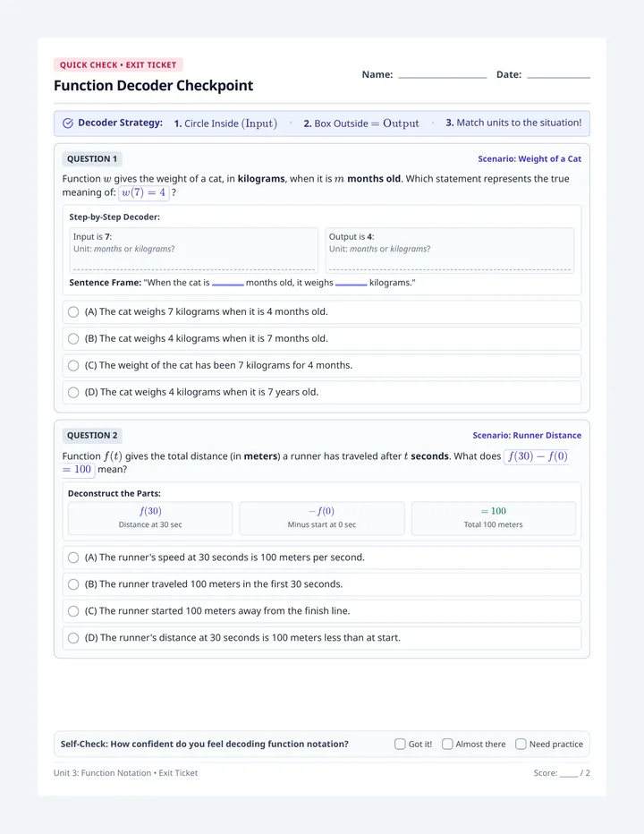644x834 pixels.
Task: Click the Decoder Strategy checkmark icon
Action: [x=68, y=123]
